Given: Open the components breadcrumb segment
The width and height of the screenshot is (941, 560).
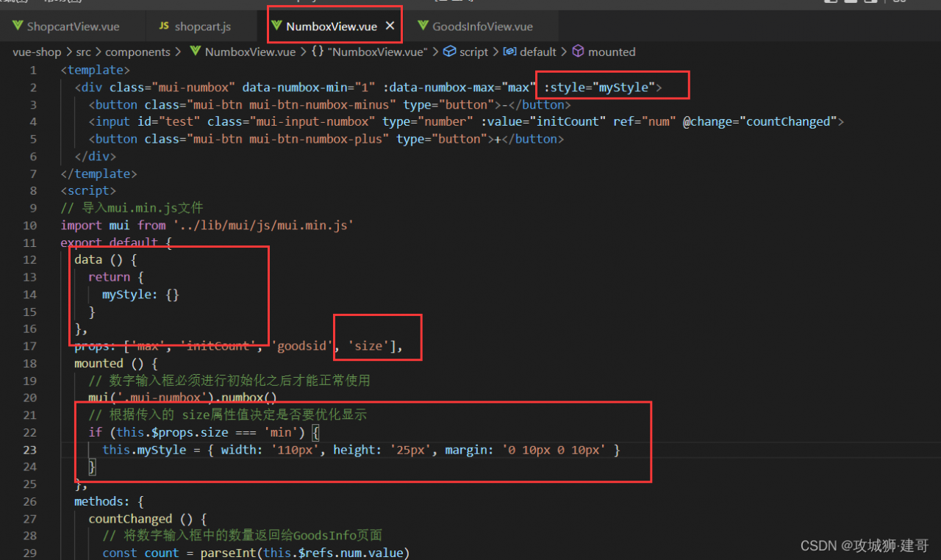Looking at the screenshot, I should pyautogui.click(x=137, y=52).
